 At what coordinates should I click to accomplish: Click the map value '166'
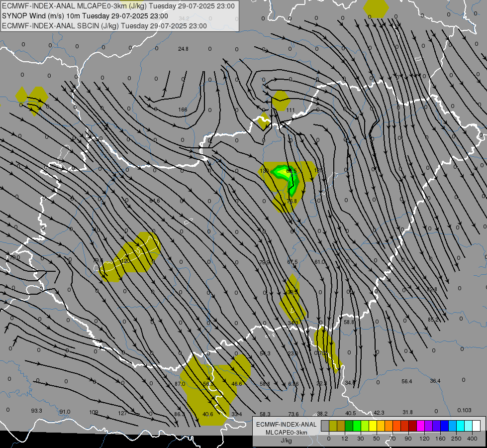tap(183, 110)
